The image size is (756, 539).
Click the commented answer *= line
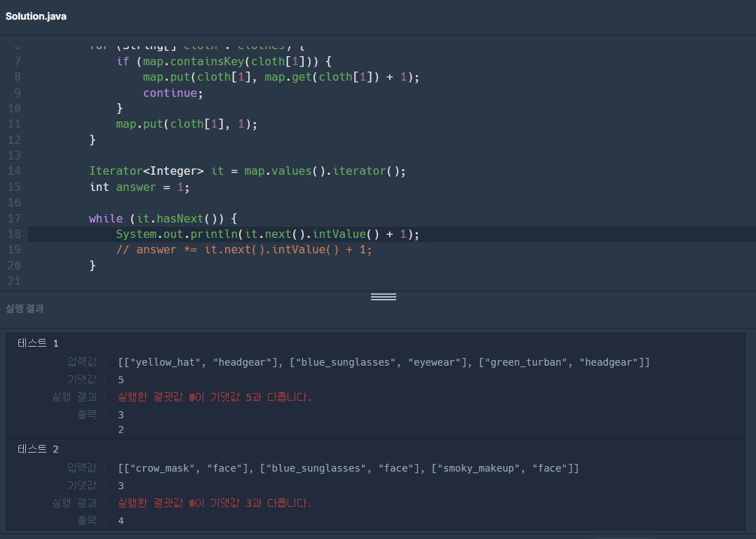(244, 249)
